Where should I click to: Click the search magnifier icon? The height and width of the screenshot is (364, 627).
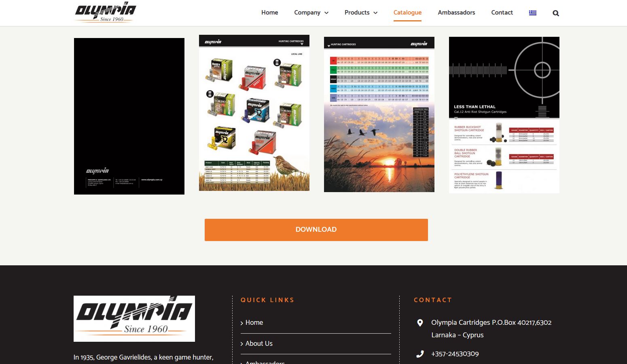pyautogui.click(x=556, y=13)
